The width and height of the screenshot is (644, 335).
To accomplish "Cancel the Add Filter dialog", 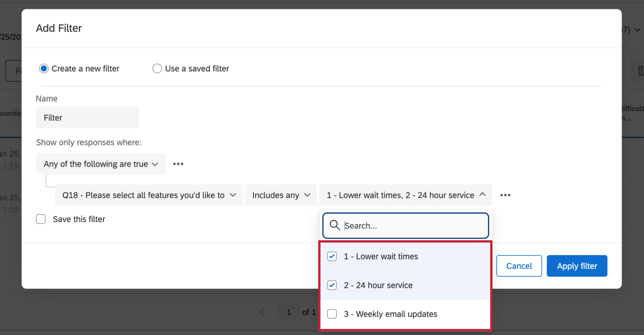I will (519, 266).
